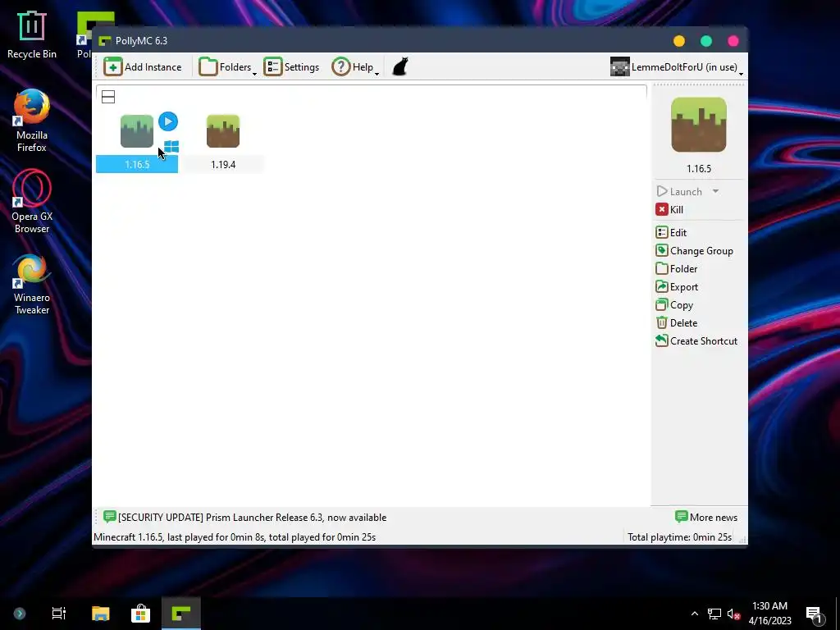Select Mozilla Firefox desktop shortcut
Image resolution: width=840 pixels, height=630 pixels.
[32, 121]
